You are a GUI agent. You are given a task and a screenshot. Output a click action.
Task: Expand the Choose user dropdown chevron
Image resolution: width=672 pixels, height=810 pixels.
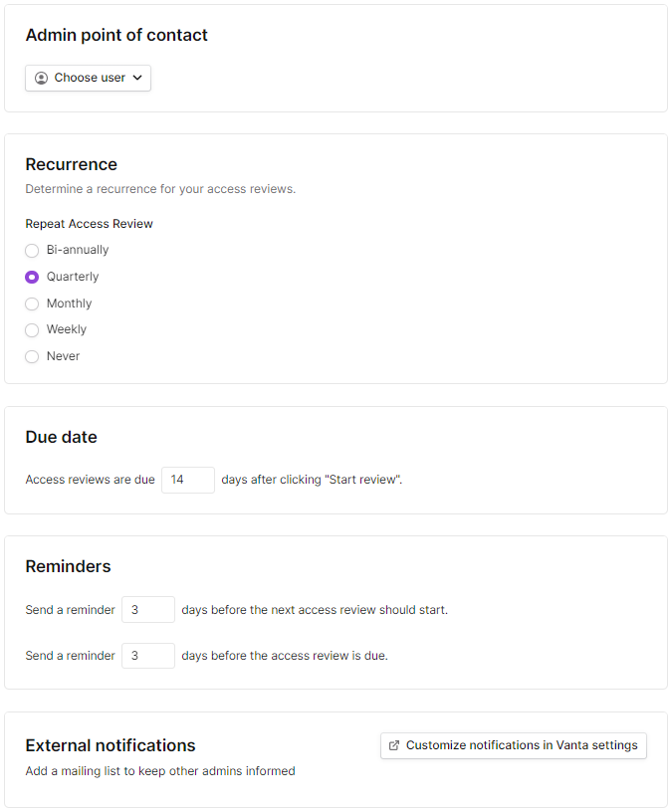(x=137, y=78)
